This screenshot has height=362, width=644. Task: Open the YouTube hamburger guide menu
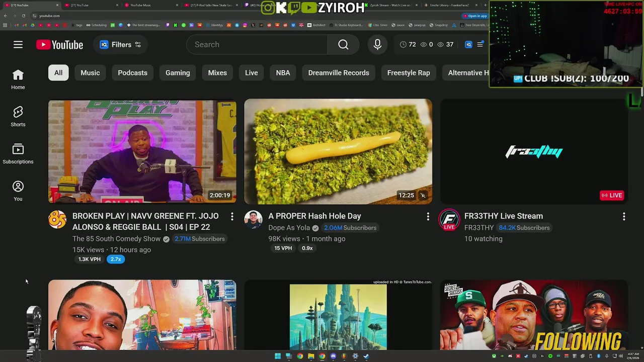click(x=18, y=45)
